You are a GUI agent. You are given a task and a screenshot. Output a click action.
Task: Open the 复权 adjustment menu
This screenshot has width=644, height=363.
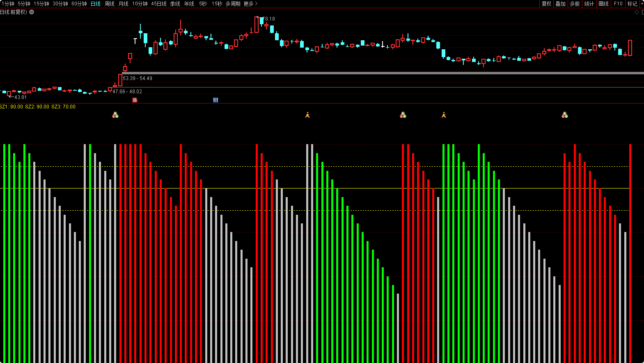pos(546,4)
